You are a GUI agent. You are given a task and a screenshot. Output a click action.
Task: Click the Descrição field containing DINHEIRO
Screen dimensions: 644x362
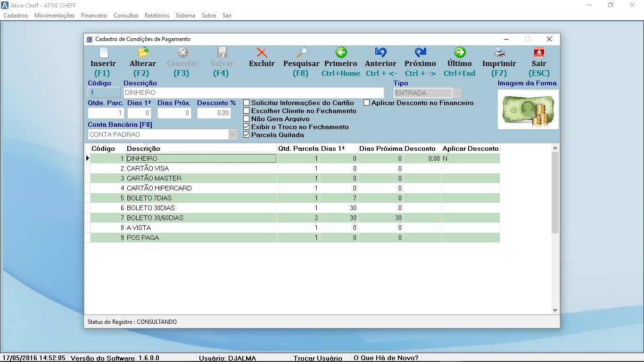[254, 93]
